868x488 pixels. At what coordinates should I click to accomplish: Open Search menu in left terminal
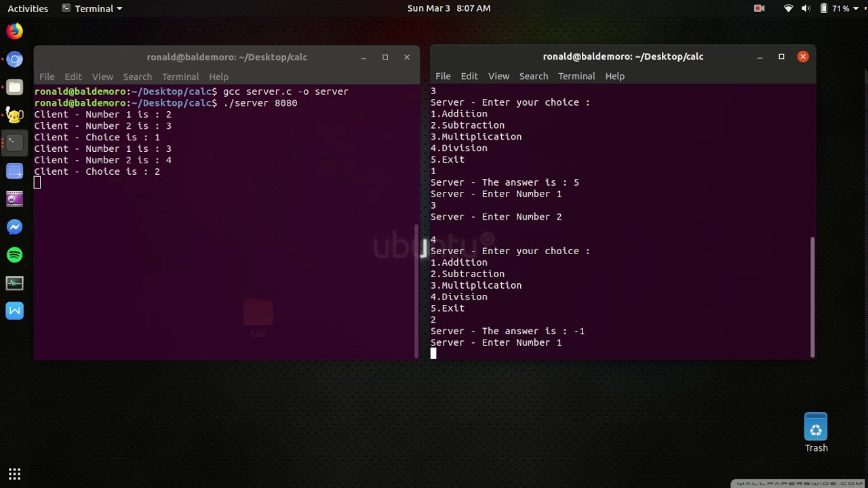138,77
